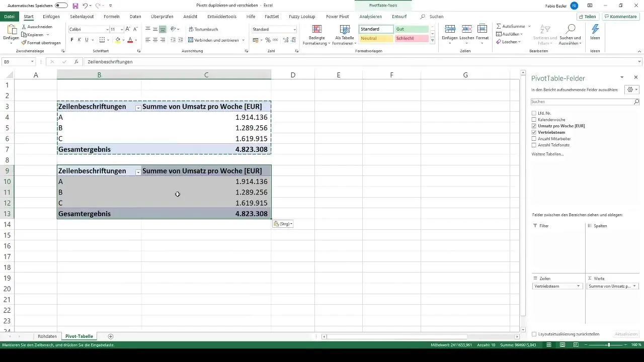This screenshot has height=362, width=644.
Task: Open Summe von Umsatz field dropdown
Action: 634,286
